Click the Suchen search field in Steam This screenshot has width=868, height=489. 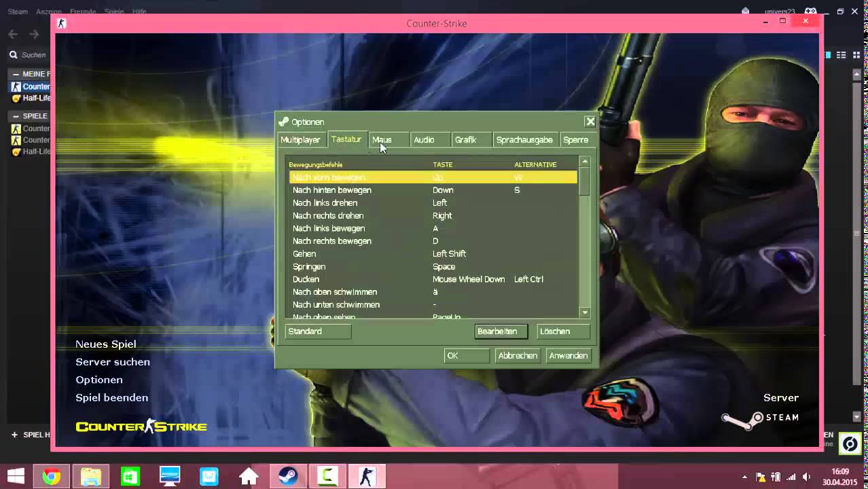[31, 55]
